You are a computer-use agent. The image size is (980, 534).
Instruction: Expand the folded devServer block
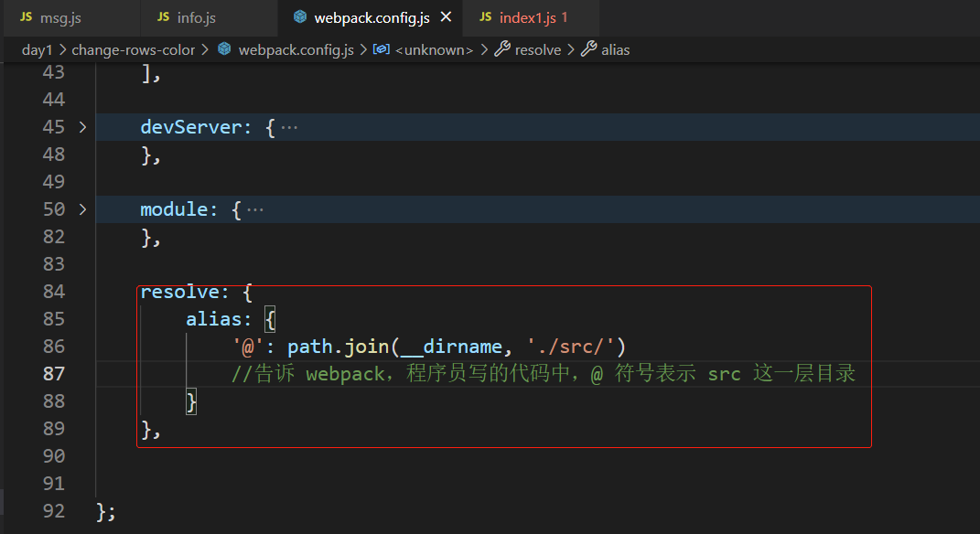point(82,127)
